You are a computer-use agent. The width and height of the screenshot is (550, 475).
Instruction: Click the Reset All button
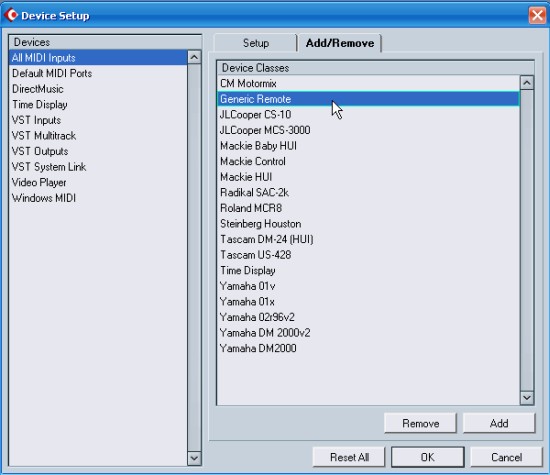[x=349, y=457]
